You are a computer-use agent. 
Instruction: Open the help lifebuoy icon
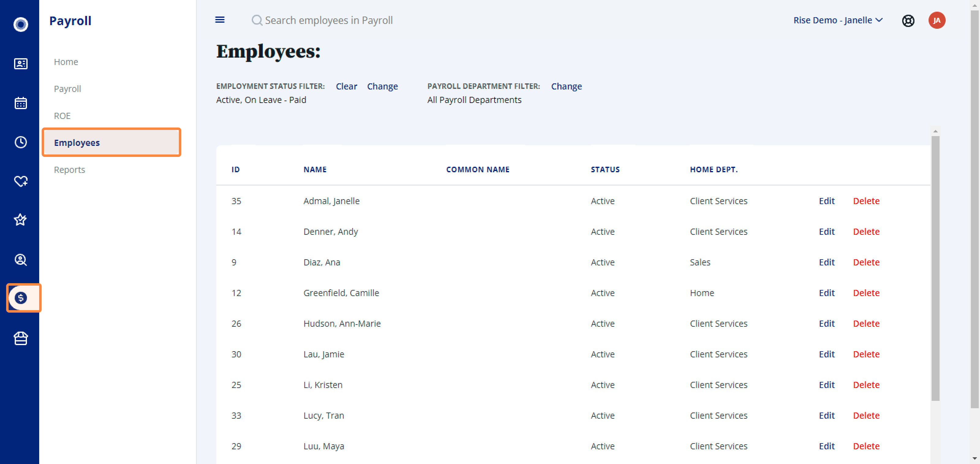pos(908,21)
